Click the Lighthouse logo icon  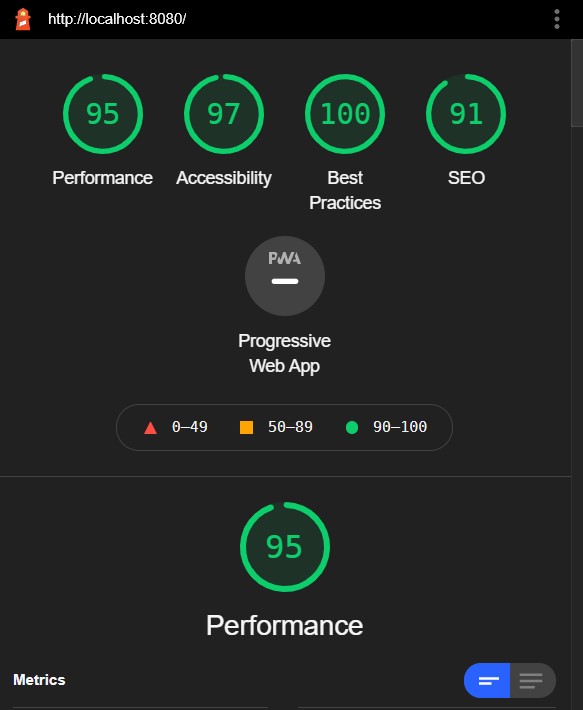[23, 19]
